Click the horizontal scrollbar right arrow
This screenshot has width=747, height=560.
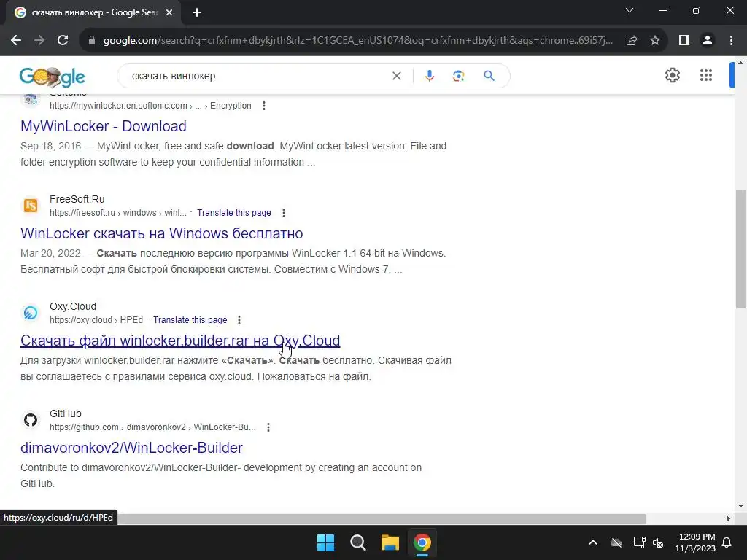tap(729, 518)
